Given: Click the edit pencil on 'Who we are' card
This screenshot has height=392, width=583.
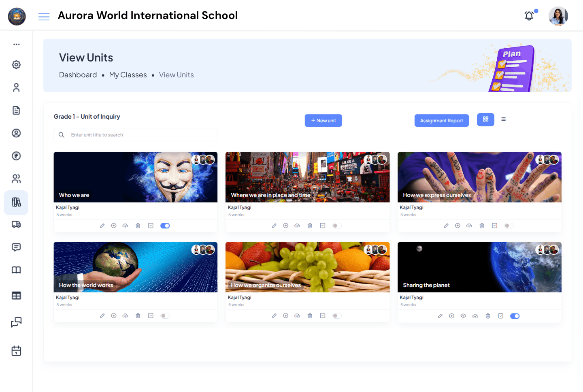Looking at the screenshot, I should point(102,226).
